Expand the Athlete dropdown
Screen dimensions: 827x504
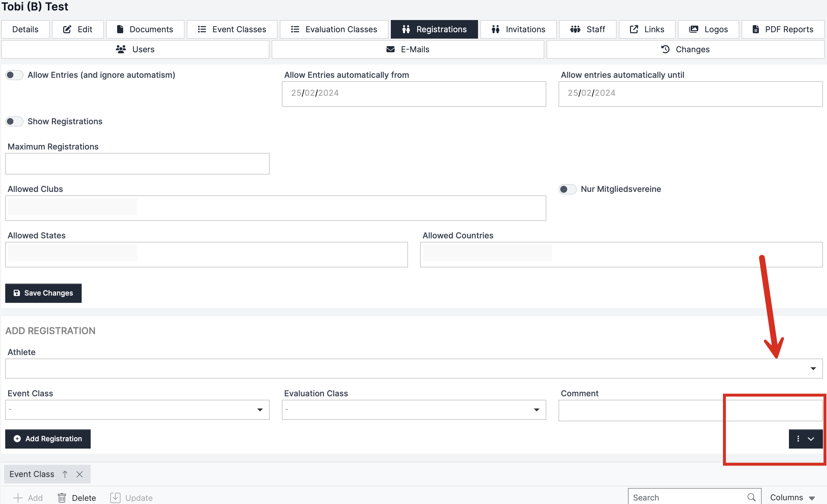point(813,368)
